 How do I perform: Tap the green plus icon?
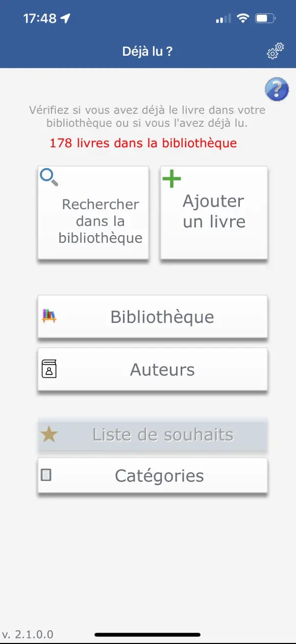pos(171,179)
